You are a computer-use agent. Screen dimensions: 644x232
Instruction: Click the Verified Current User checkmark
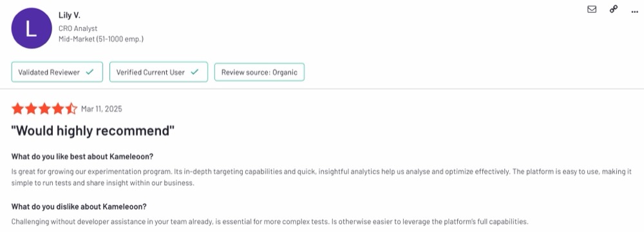194,72
